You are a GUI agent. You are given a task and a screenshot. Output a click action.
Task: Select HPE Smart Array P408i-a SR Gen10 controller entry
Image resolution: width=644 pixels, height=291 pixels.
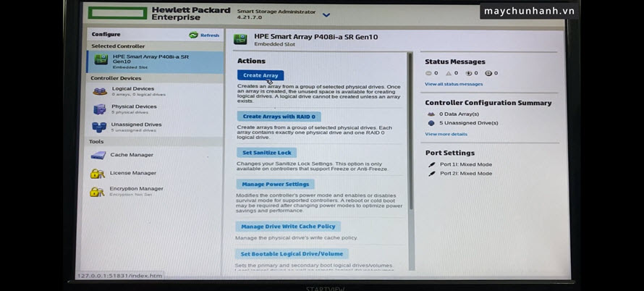pos(156,62)
